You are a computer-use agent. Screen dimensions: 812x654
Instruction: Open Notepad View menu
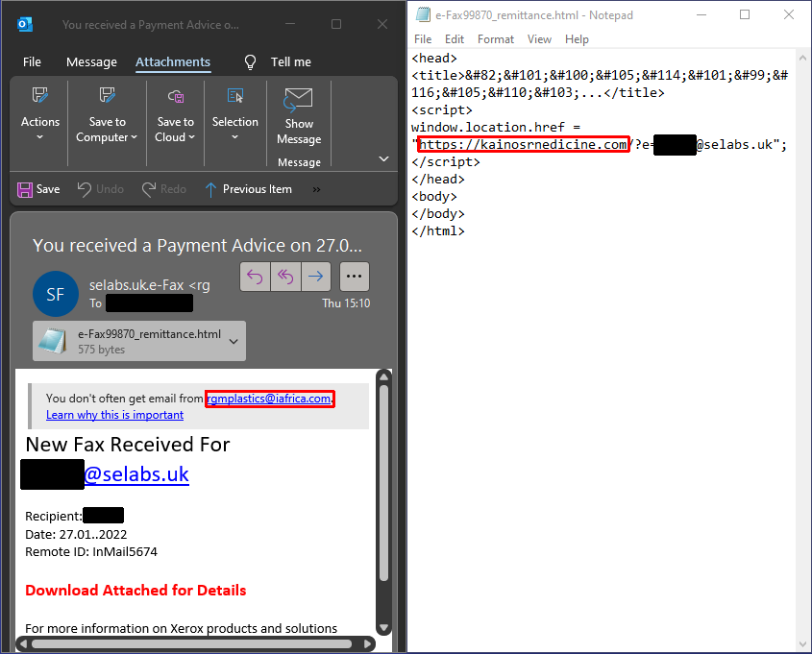coord(539,39)
